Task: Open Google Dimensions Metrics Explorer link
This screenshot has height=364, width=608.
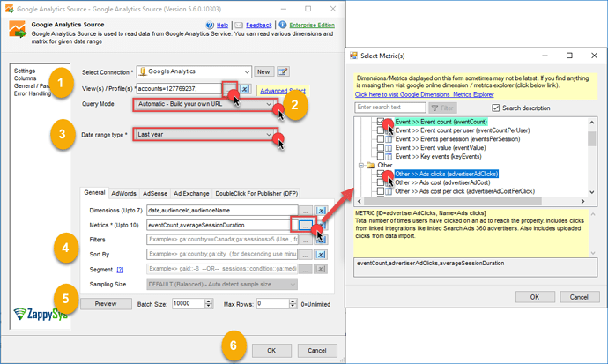Action: [x=424, y=94]
